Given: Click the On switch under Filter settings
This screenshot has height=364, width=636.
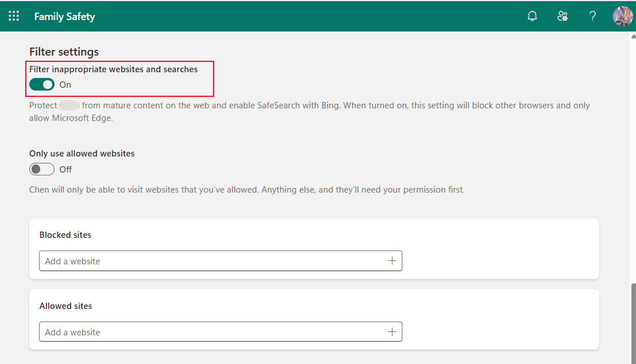Looking at the screenshot, I should (41, 84).
